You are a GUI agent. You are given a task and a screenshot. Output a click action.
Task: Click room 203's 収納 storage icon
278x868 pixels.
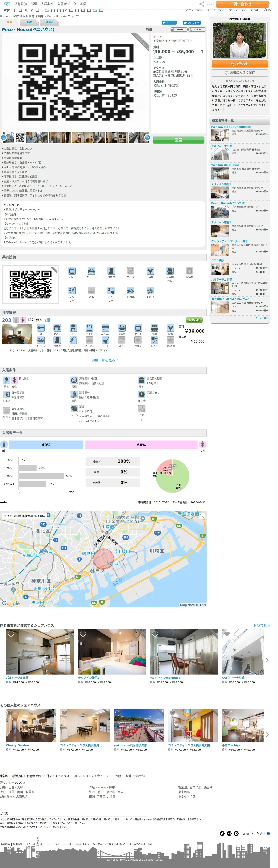click(154, 328)
